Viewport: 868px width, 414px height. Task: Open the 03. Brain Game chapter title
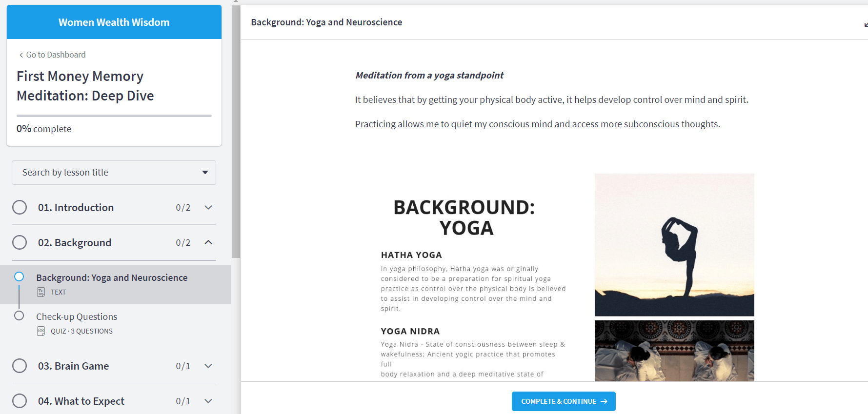73,366
